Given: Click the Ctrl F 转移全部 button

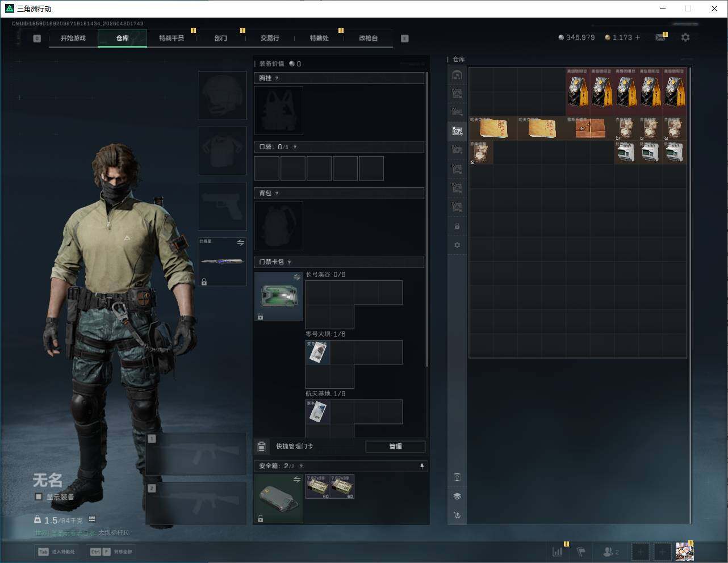Looking at the screenshot, I should click(111, 552).
